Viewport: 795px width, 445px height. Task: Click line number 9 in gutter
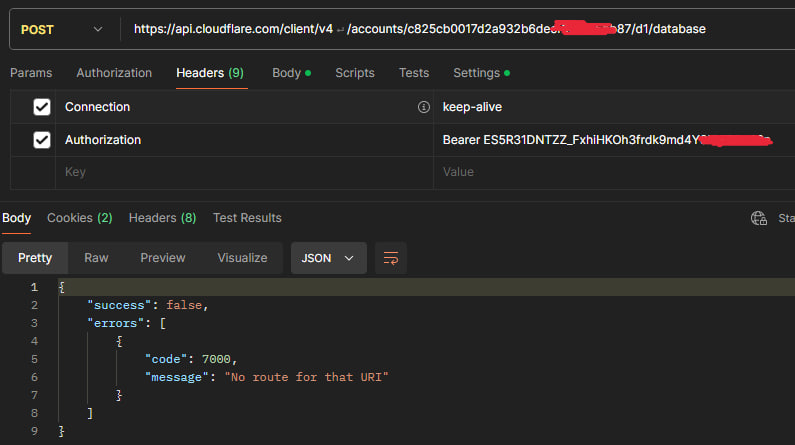pos(34,431)
